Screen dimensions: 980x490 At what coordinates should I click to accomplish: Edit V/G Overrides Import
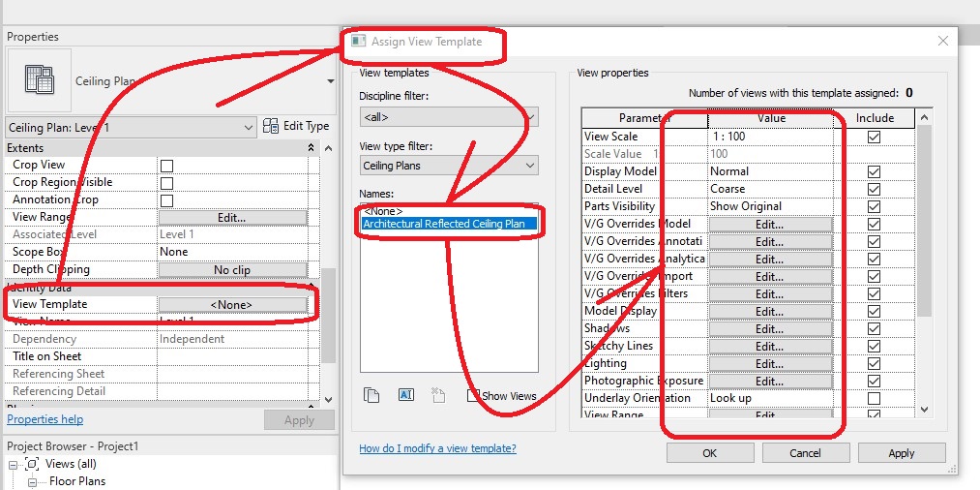point(770,277)
